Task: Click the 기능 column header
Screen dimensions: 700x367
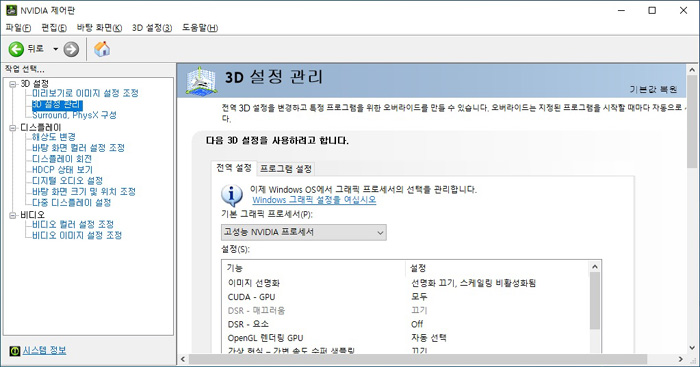Action: pyautogui.click(x=313, y=268)
